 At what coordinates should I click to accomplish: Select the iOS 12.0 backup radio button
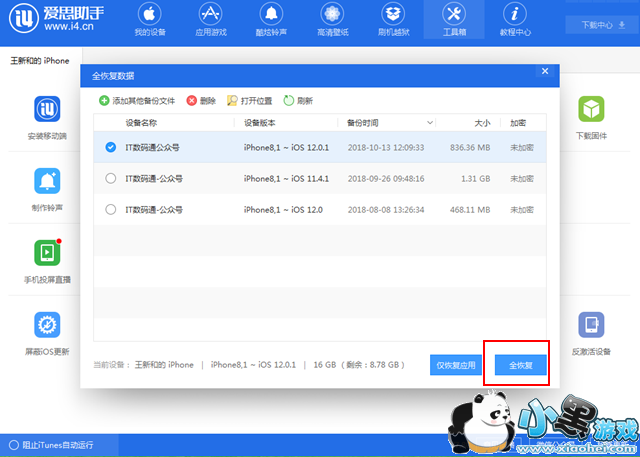coord(111,210)
